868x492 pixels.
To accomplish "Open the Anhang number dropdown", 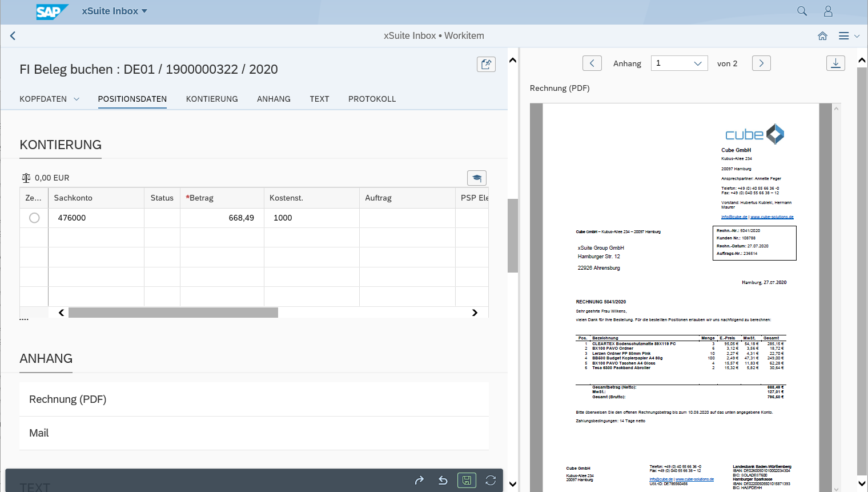I will [679, 63].
